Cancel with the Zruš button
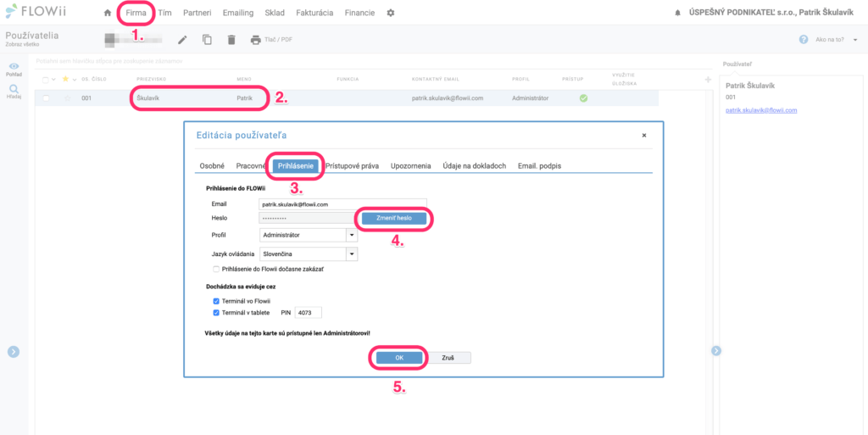Viewport: 868px width, 435px height. point(448,358)
